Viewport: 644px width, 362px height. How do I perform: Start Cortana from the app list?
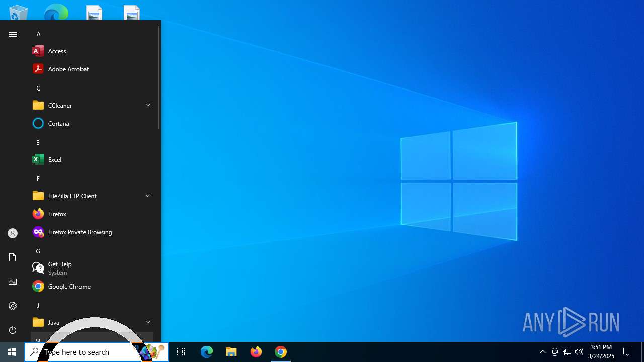[x=92, y=123]
